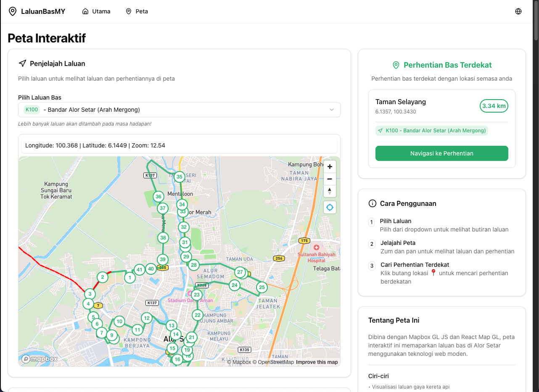The height and width of the screenshot is (392, 539).
Task: Select bus stop marker 13
Action: (171, 325)
